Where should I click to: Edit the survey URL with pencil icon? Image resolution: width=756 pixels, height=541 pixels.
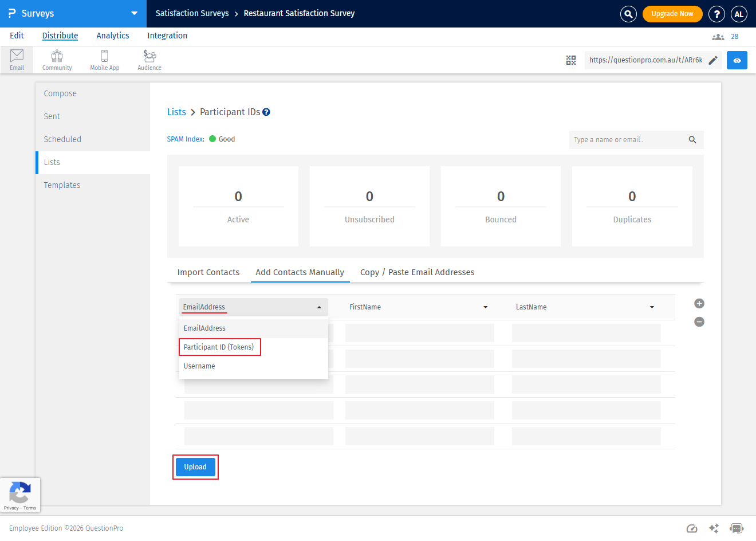[x=713, y=60]
